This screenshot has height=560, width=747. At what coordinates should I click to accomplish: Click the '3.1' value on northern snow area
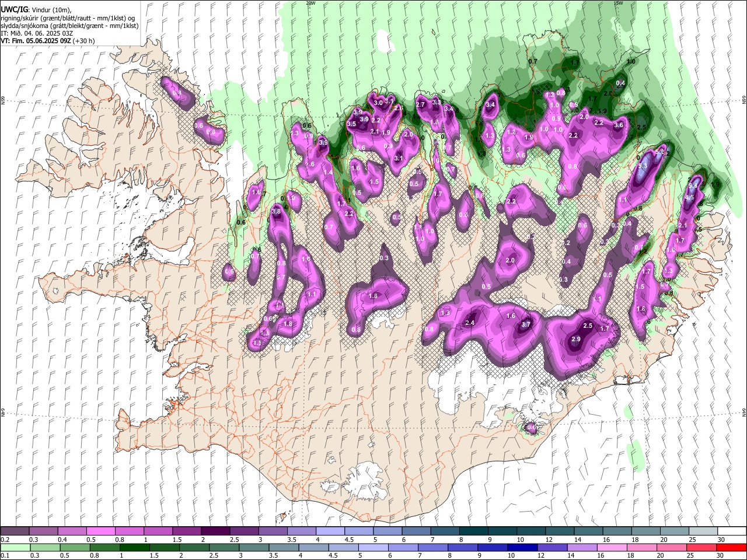click(x=399, y=158)
